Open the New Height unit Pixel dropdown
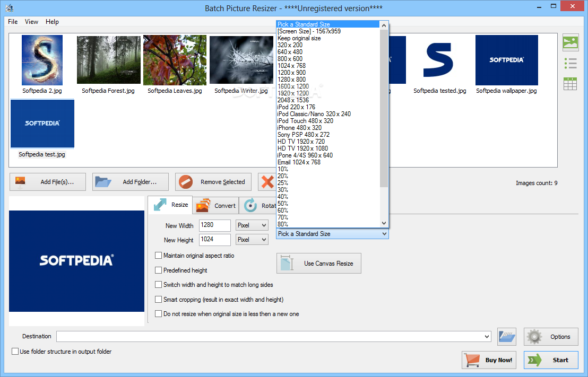Viewport: 588px width, 377px height. click(x=252, y=240)
